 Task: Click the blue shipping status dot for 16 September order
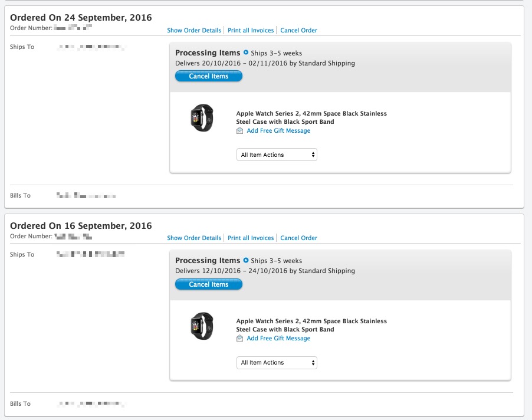pos(246,261)
